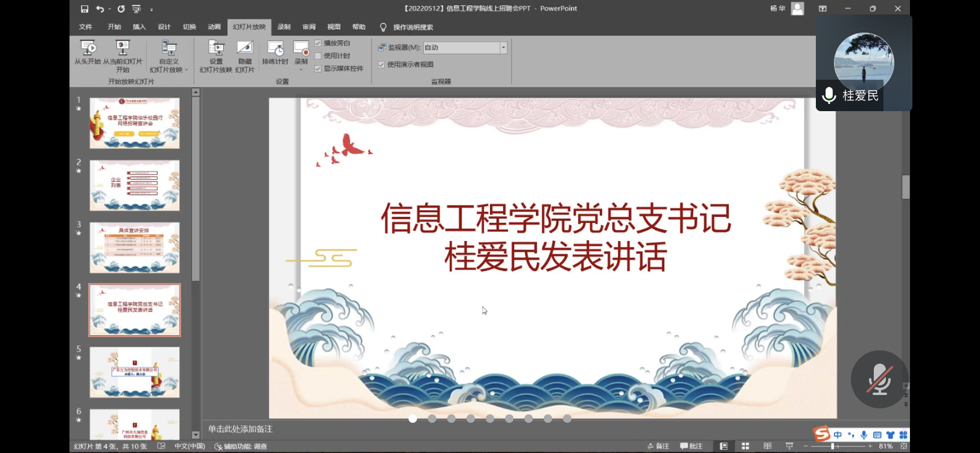Click the muted microphone floating icon

(879, 379)
